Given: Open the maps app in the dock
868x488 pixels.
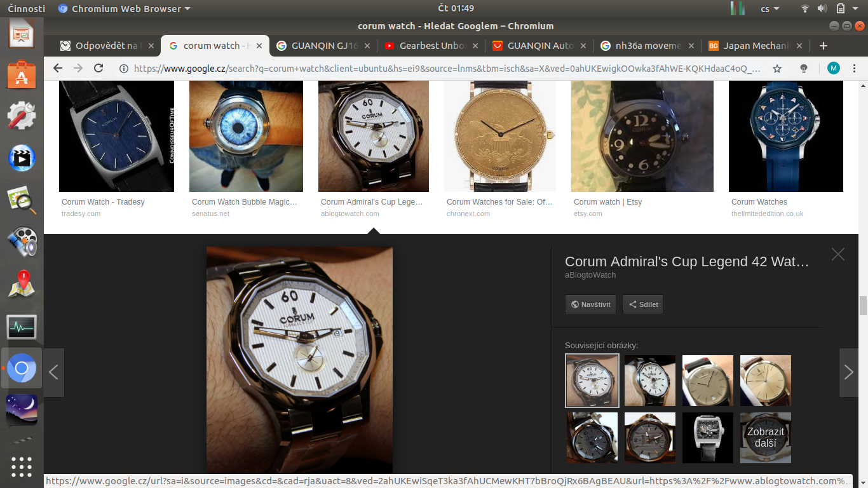Looking at the screenshot, I should pos(22,284).
